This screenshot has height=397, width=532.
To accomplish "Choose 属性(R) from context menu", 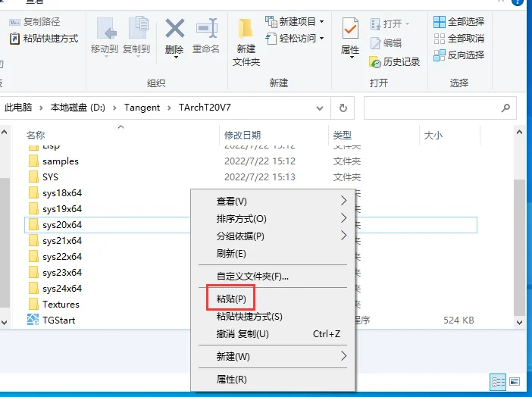I will 273,380.
